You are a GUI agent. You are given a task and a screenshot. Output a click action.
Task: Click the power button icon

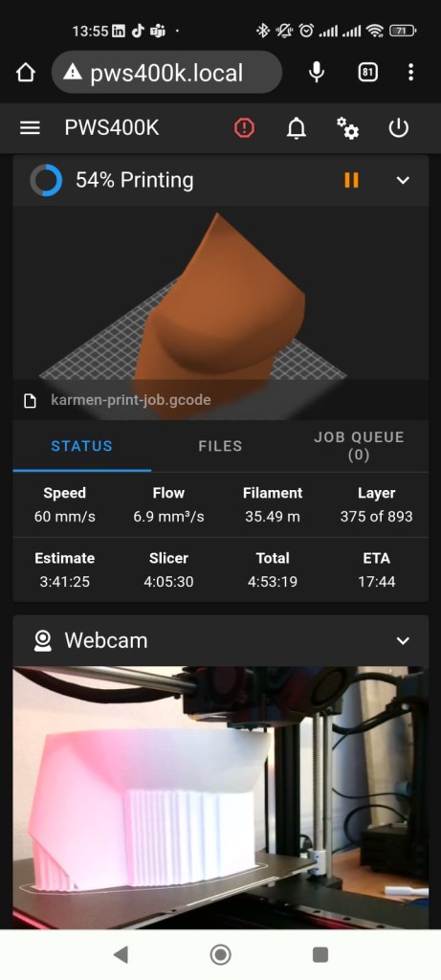(399, 128)
